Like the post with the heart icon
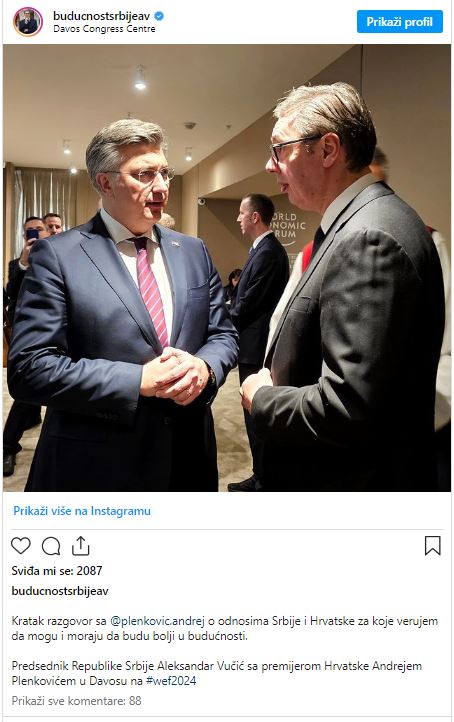 point(21,546)
